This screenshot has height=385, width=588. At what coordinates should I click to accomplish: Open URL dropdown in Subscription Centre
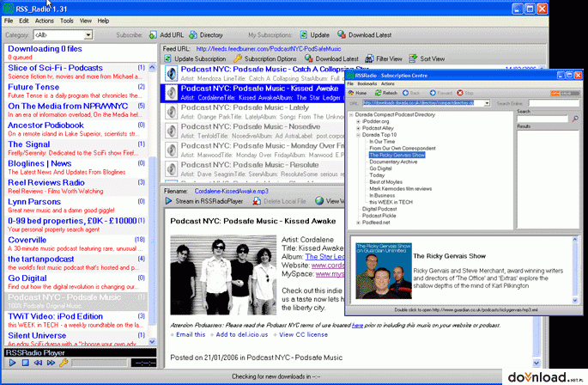[487, 103]
